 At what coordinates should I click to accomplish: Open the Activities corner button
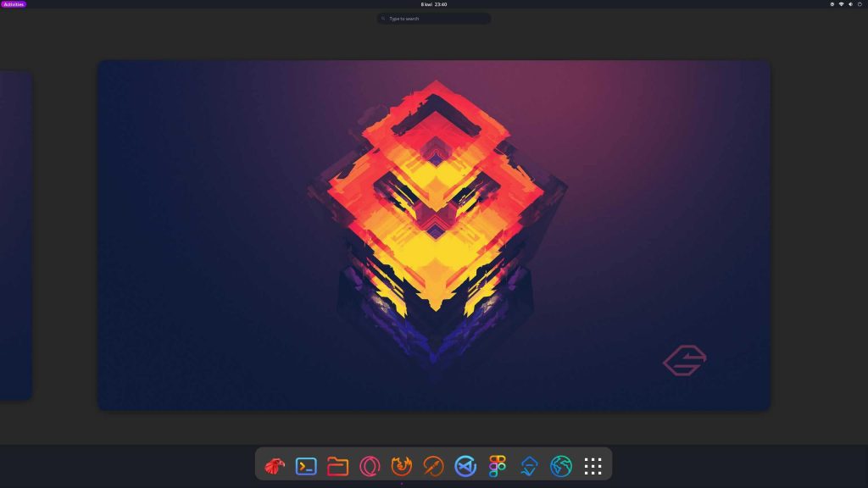(14, 3)
